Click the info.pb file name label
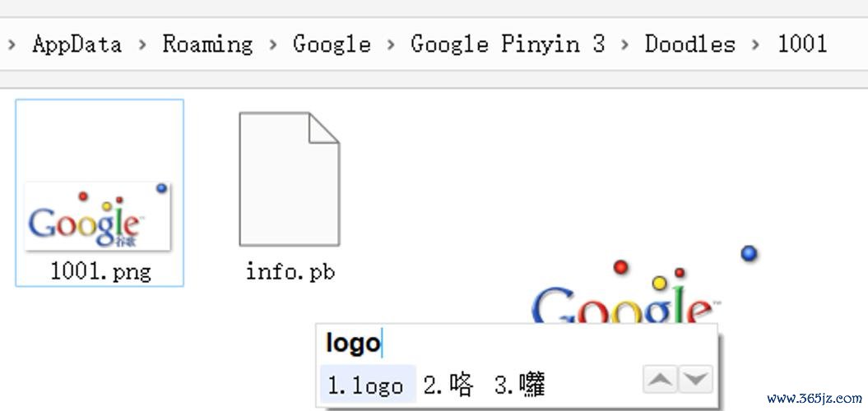This screenshot has height=411, width=868. coord(290,271)
